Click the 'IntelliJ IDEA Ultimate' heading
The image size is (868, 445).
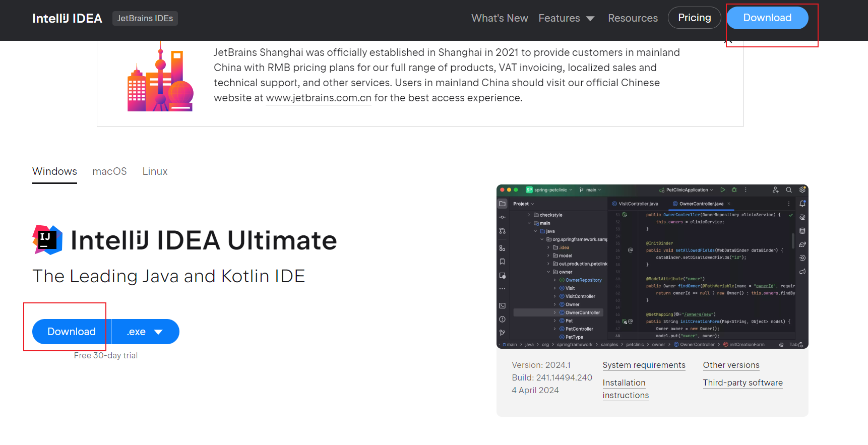(x=204, y=240)
